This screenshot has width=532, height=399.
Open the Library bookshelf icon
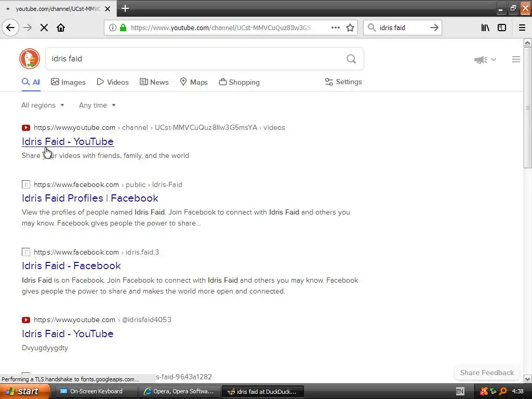pyautogui.click(x=486, y=28)
